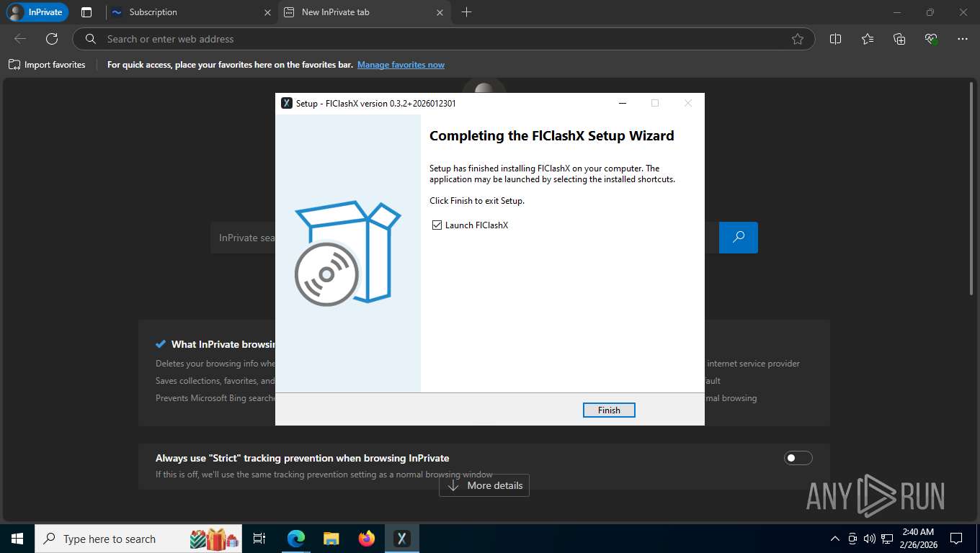Viewport: 980px width, 553px height.
Task: Open the volume control in system tray
Action: point(869,539)
